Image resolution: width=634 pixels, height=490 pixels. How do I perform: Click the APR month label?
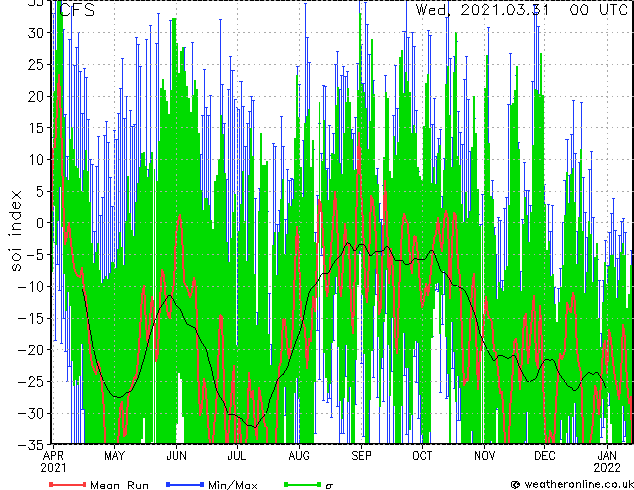tap(53, 456)
